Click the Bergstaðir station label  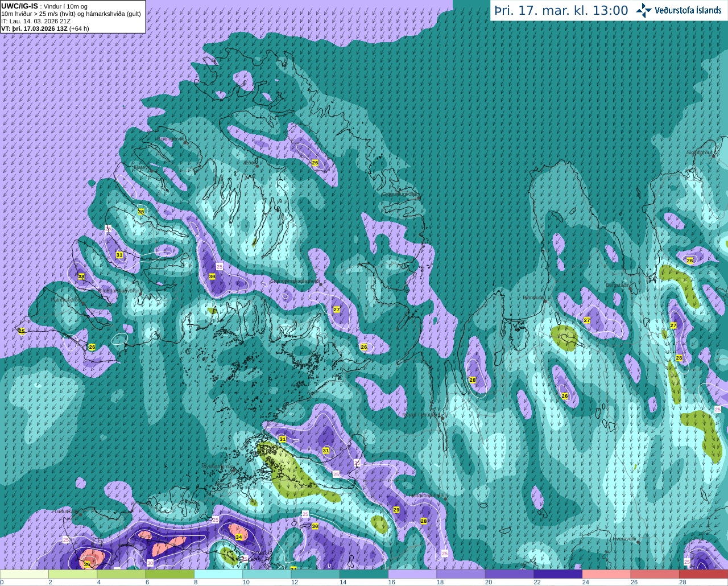(x=618, y=285)
